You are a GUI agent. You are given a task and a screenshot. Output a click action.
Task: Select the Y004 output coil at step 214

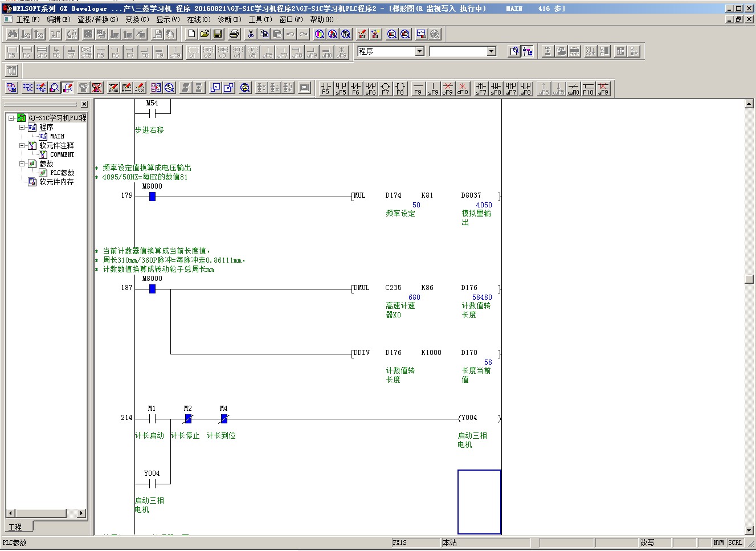pos(480,418)
